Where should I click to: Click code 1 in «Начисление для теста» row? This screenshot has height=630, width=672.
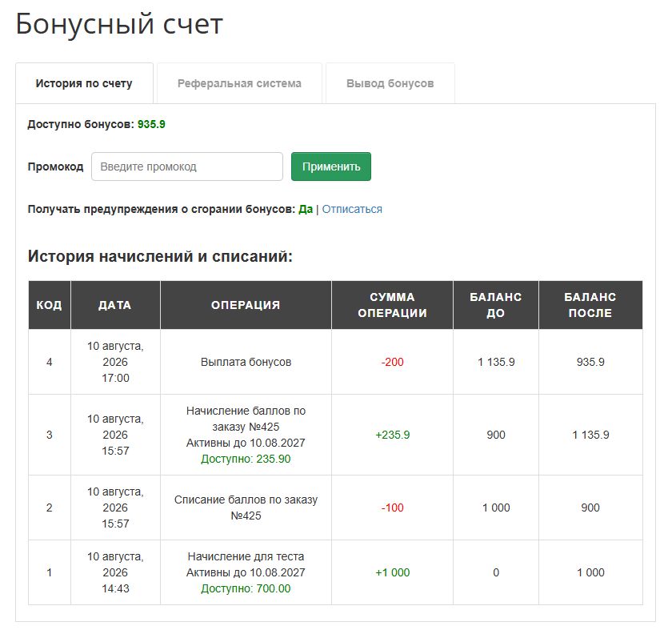point(50,572)
